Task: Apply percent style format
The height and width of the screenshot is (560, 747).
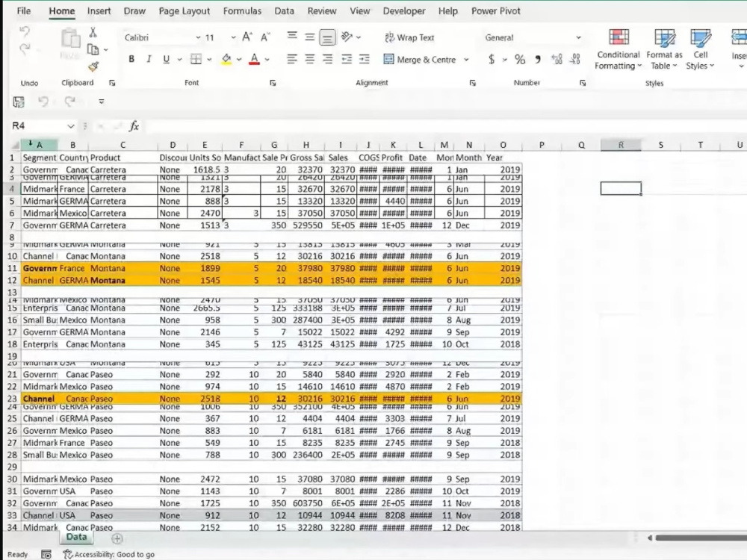Action: tap(520, 59)
